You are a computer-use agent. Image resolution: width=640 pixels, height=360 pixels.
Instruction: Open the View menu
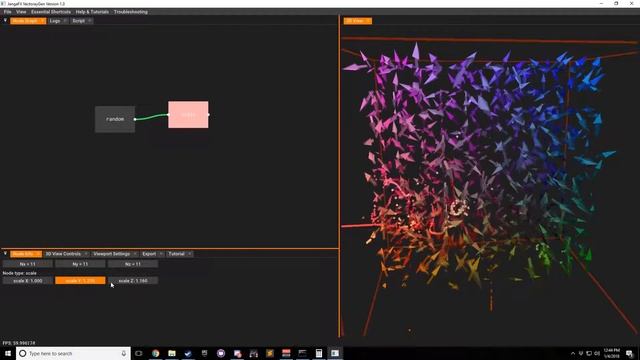[x=21, y=12]
